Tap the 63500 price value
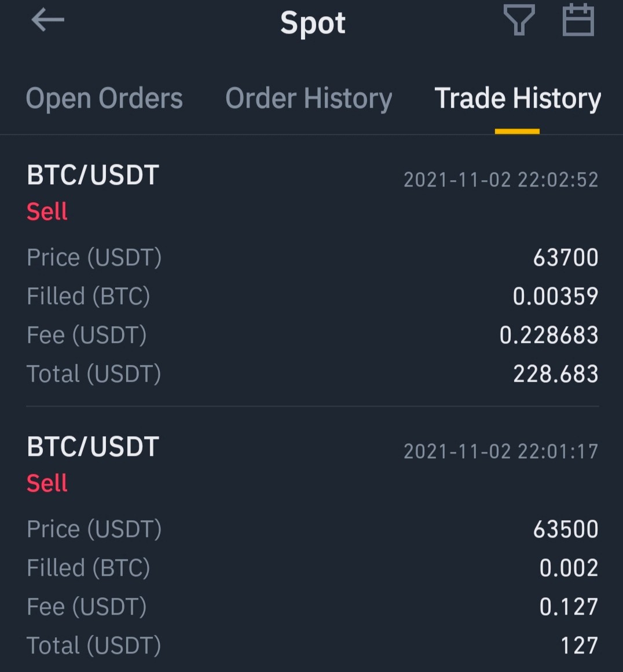Viewport: 623px width, 672px height. [x=566, y=529]
